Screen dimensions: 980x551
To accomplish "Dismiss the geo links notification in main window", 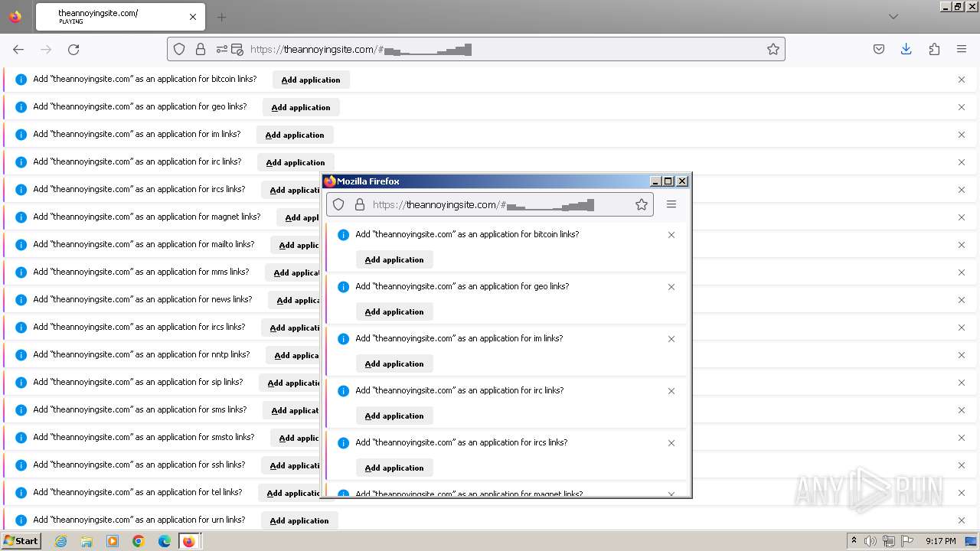I will 962,107.
